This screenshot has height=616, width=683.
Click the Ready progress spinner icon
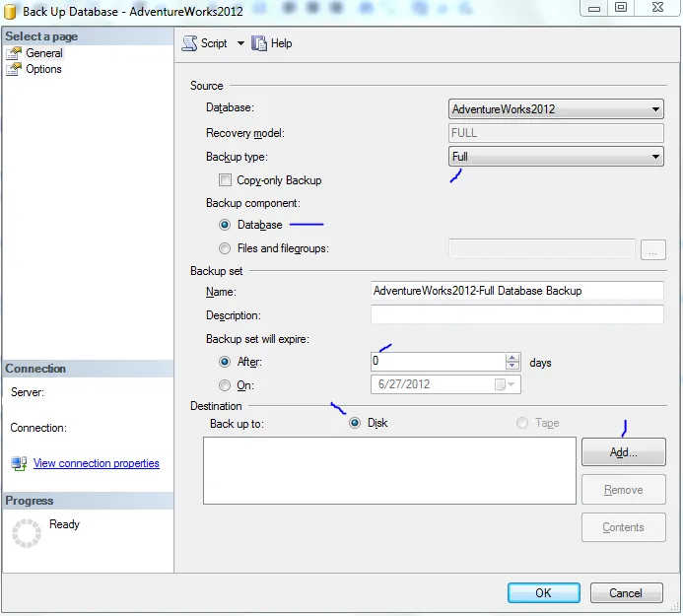(x=27, y=533)
